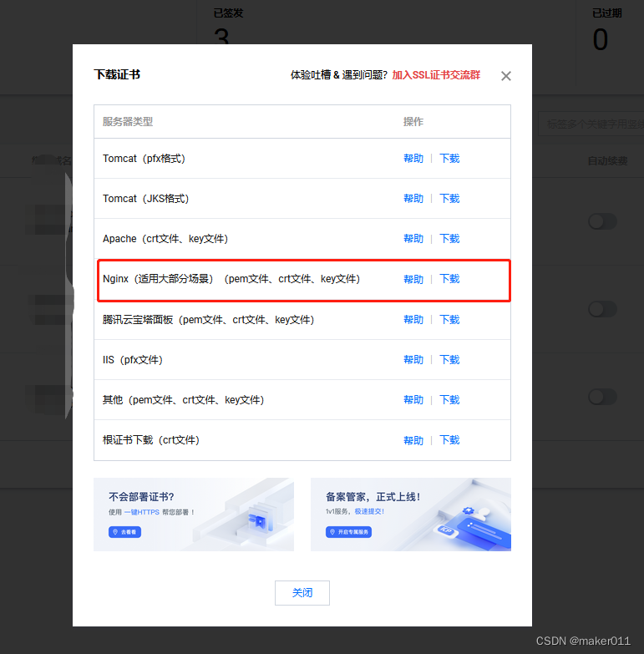Click the 开启专属服务 banner button
The height and width of the screenshot is (654, 644).
coord(348,532)
